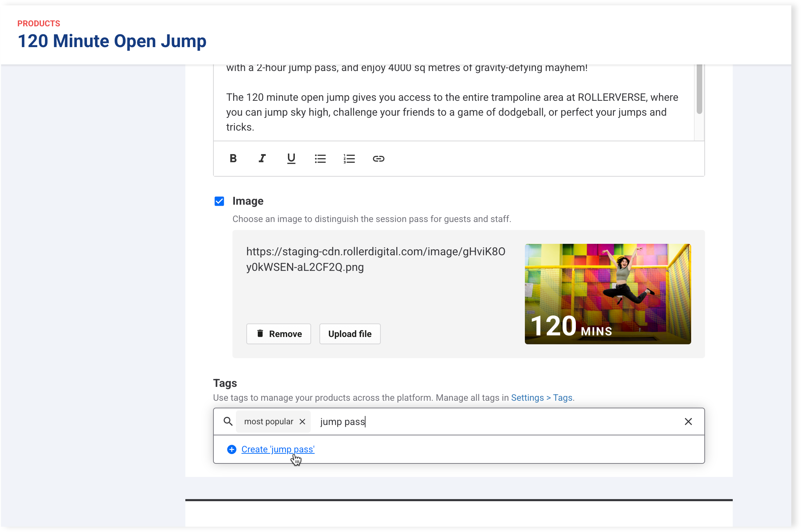Insert a bulleted list
801x532 pixels.
pos(320,159)
